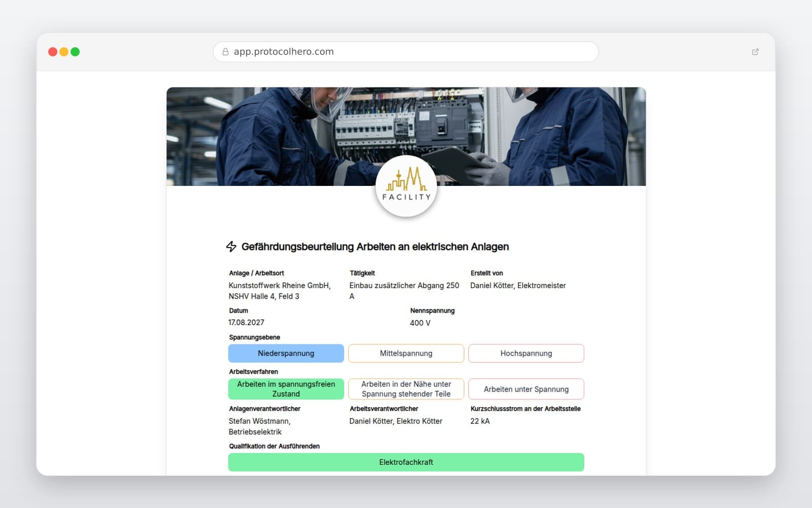Click the red close window dot

[53, 52]
